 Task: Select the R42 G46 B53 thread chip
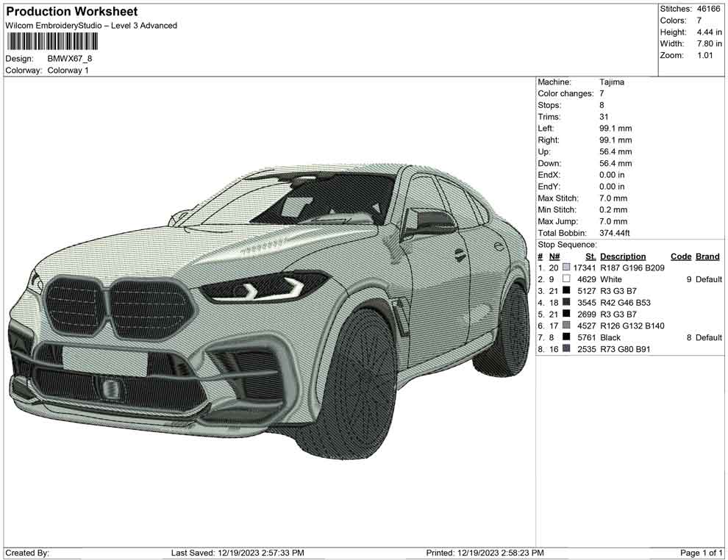566,302
